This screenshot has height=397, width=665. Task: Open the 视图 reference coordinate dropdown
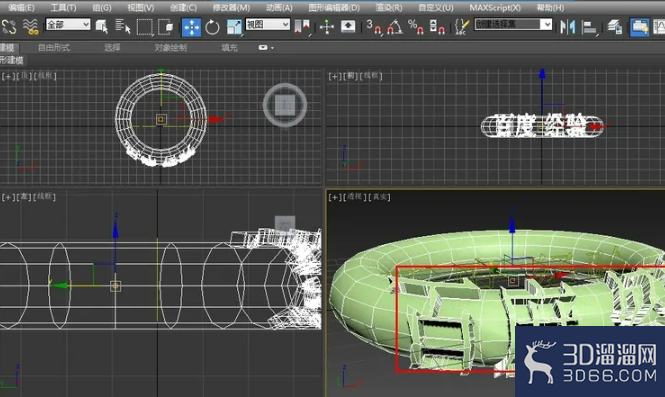coord(268,24)
